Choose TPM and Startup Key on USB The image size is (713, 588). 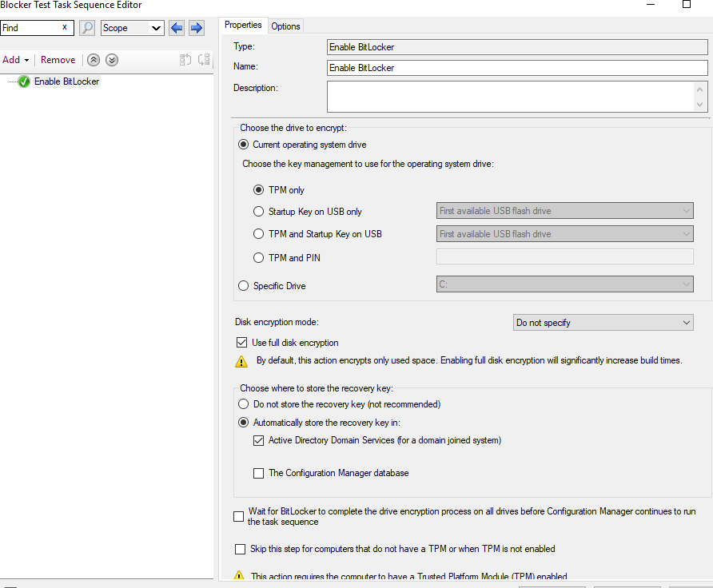click(259, 234)
